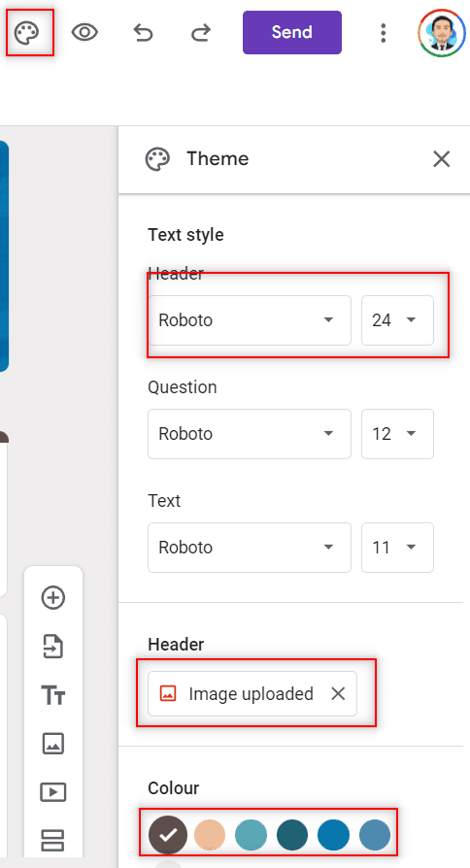Open the Google account profile picture
The width and height of the screenshot is (470, 868).
pos(441,33)
